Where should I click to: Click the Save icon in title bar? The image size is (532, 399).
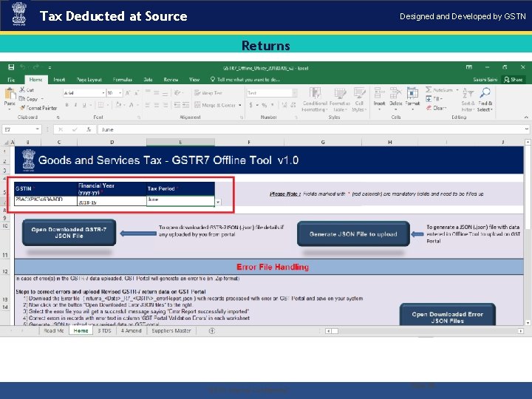click(x=11, y=67)
